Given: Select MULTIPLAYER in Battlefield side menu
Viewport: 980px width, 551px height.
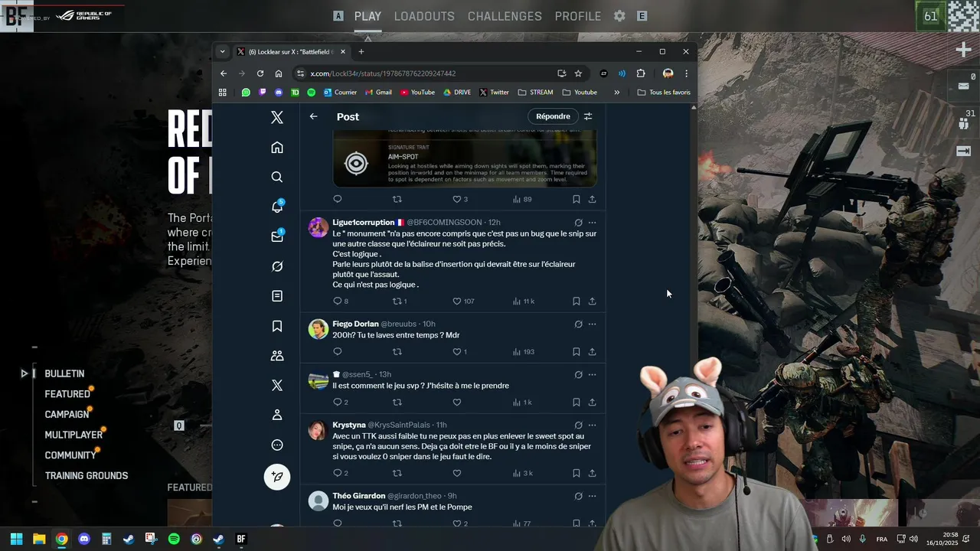Looking at the screenshot, I should point(73,435).
